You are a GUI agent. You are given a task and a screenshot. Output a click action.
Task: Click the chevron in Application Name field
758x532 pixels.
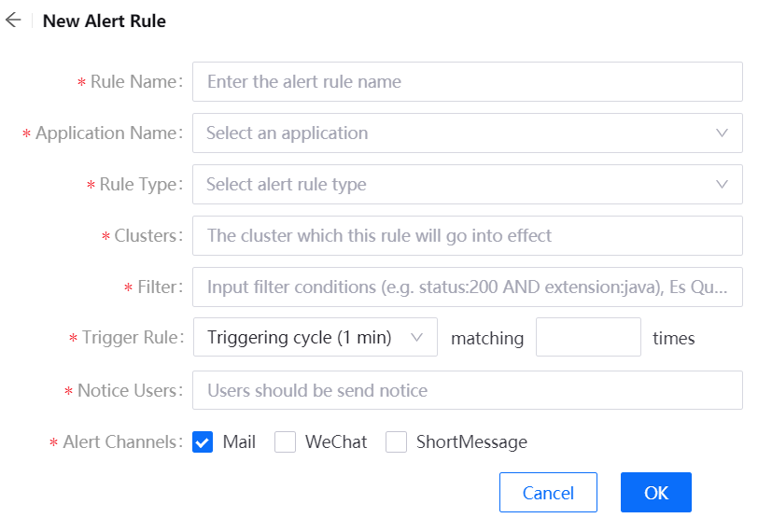pyautogui.click(x=722, y=133)
